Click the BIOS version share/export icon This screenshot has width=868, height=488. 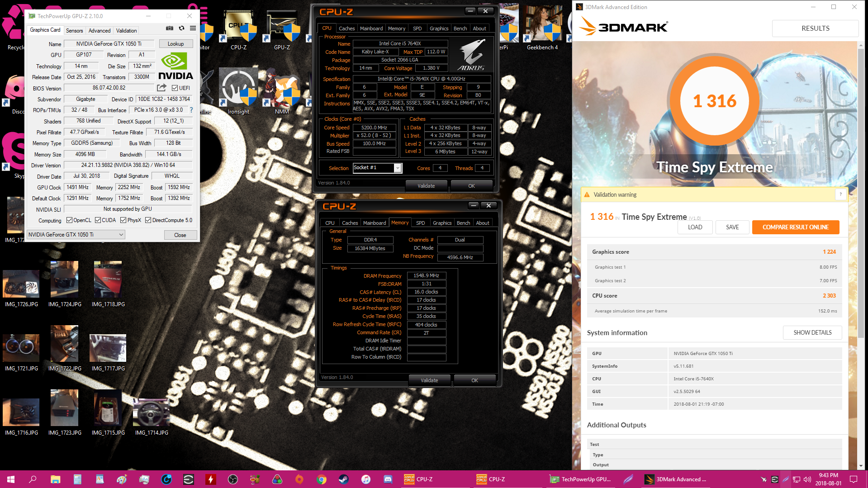[x=161, y=88]
